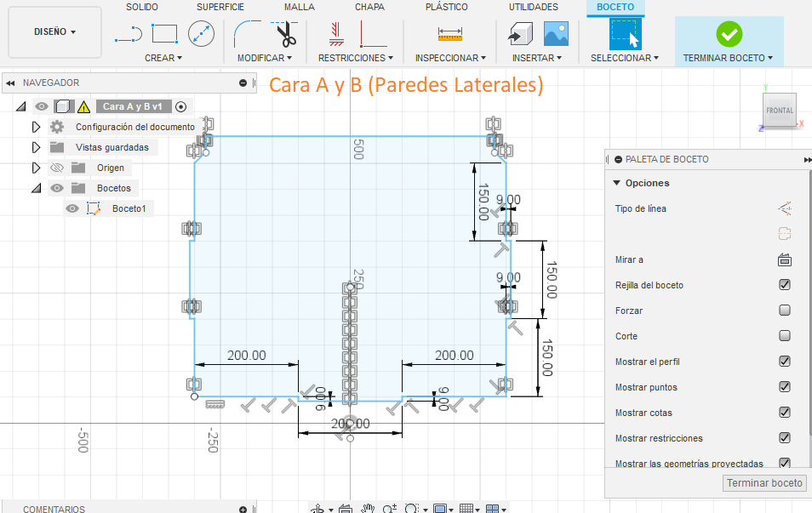Enable the Forzar checkbox

785,310
